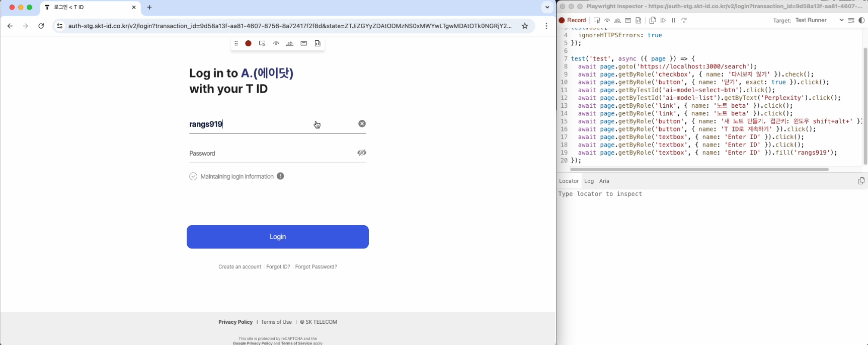Select Assert visibility eye in browser overlay toolbar
The height and width of the screenshot is (345, 868).
(x=276, y=44)
